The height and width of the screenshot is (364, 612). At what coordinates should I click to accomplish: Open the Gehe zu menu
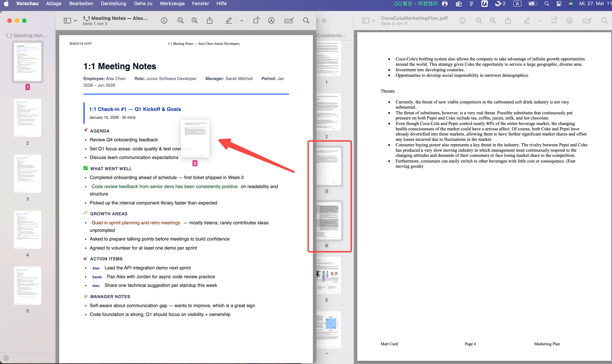tap(143, 3)
